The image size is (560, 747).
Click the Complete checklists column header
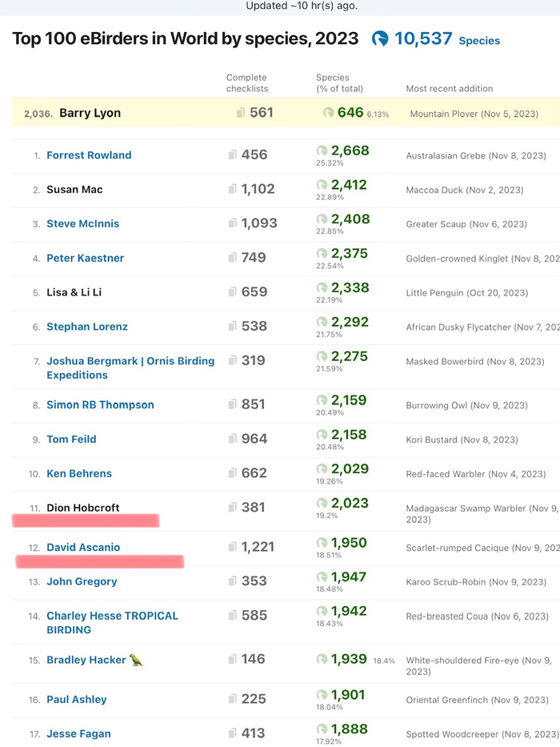click(x=247, y=83)
